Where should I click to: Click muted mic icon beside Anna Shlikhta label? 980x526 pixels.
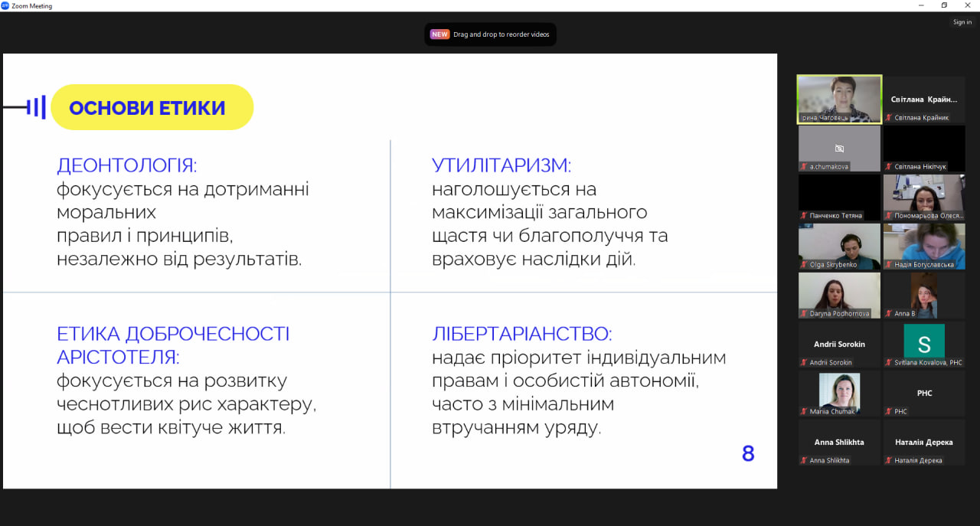point(805,461)
